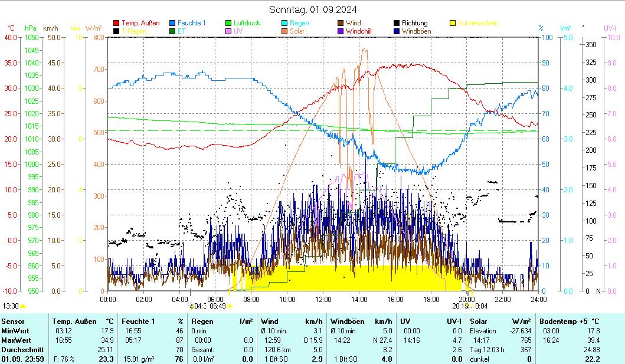The width and height of the screenshot is (625, 364).
Task: Click the Windböen column header in table
Action: 348,321
